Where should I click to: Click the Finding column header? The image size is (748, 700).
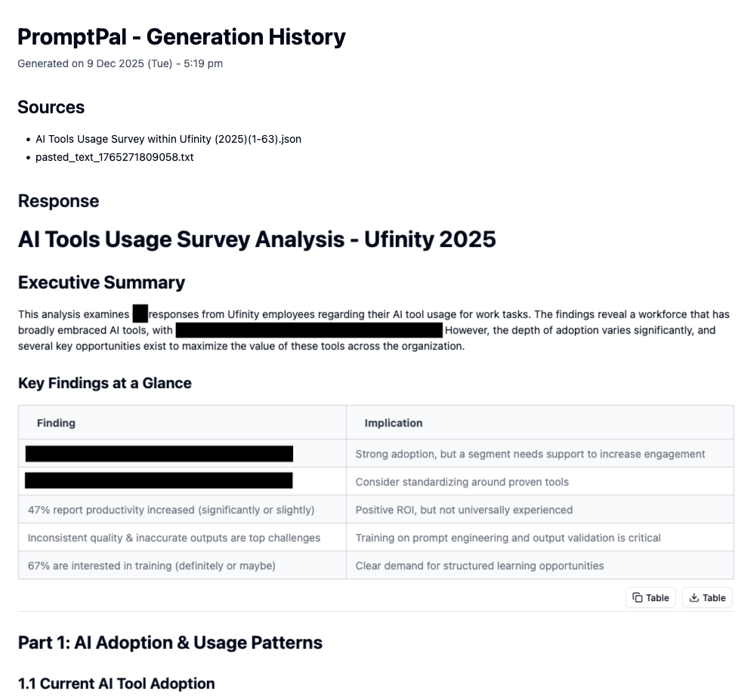click(x=56, y=423)
